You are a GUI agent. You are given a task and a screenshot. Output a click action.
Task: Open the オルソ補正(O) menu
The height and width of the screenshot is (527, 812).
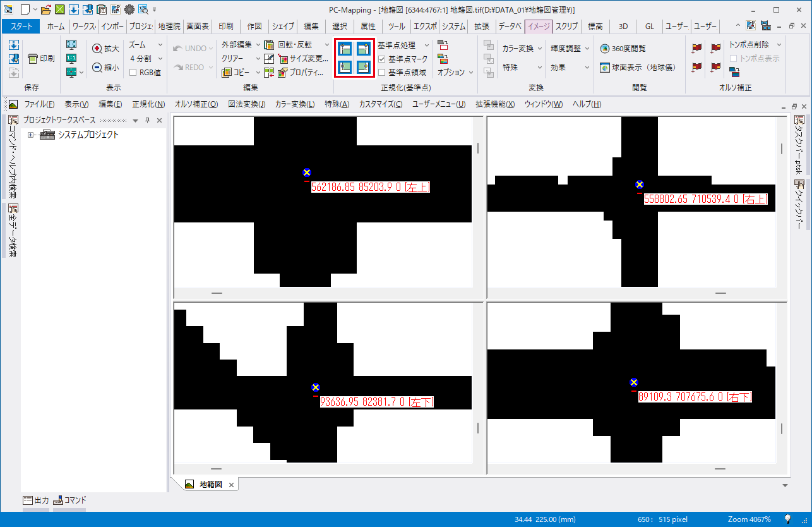click(196, 104)
